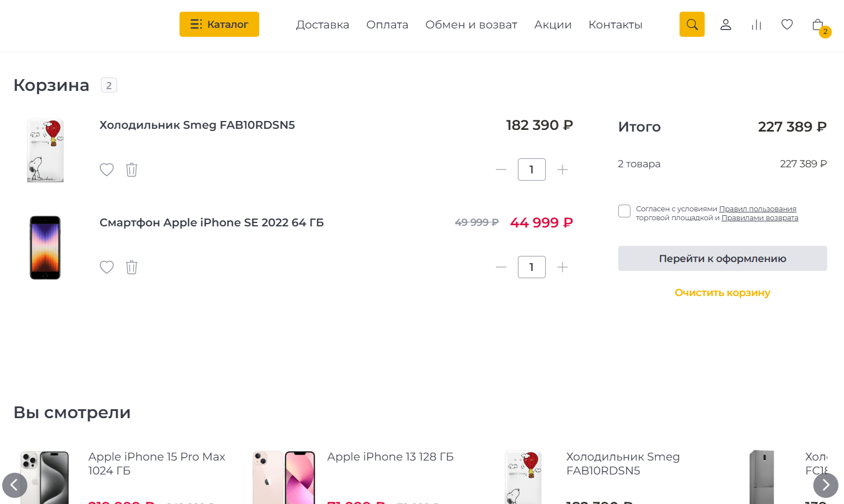Check the terms agreement checkbox
Viewport: 844px width, 504px height.
[624, 211]
